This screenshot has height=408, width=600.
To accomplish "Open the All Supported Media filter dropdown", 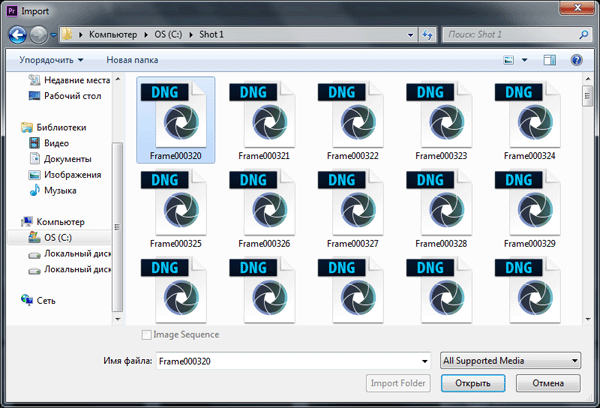I will click(x=510, y=361).
